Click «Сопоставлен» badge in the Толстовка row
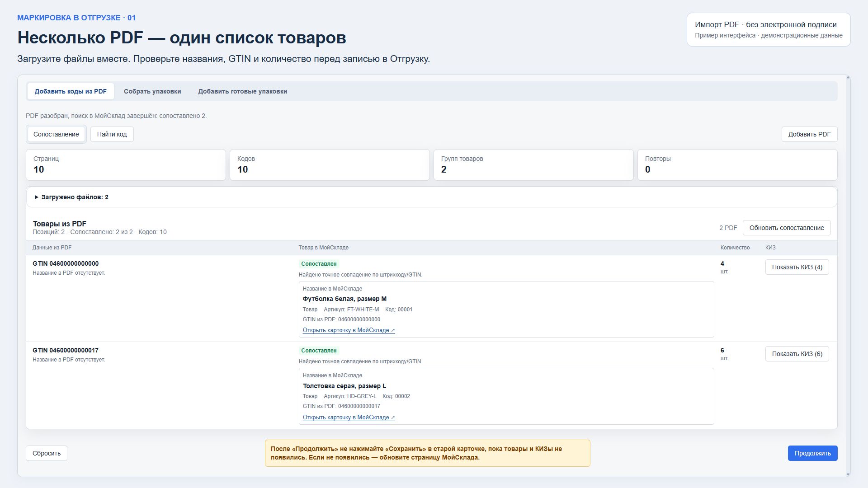Viewport: 868px width, 488px height. coord(319,351)
